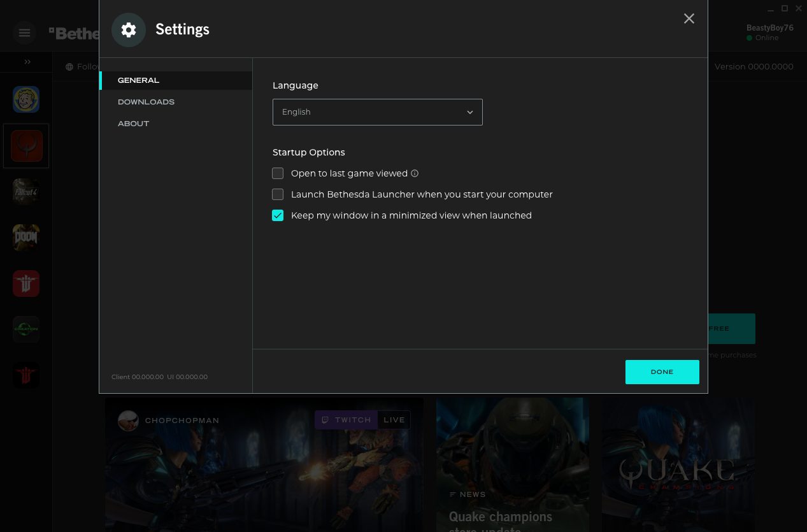Open the Quake Champions logo card
This screenshot has height=532, width=807.
pos(678,465)
